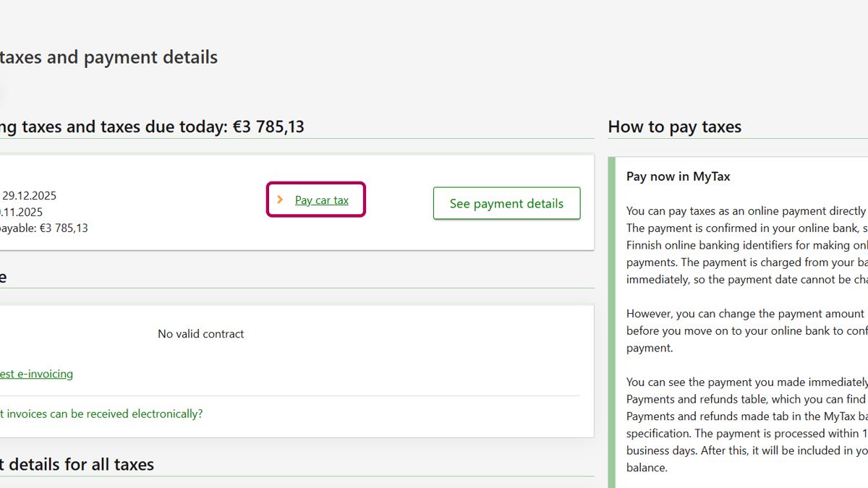Click the paragraph starting You can pay taxes
This screenshot has height=488, width=868.
click(x=745, y=246)
